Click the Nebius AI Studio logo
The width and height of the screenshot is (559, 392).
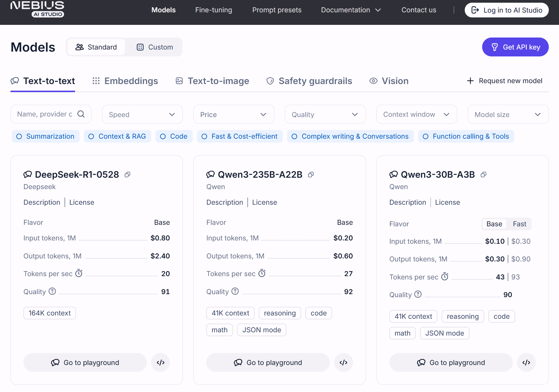[x=37, y=9]
